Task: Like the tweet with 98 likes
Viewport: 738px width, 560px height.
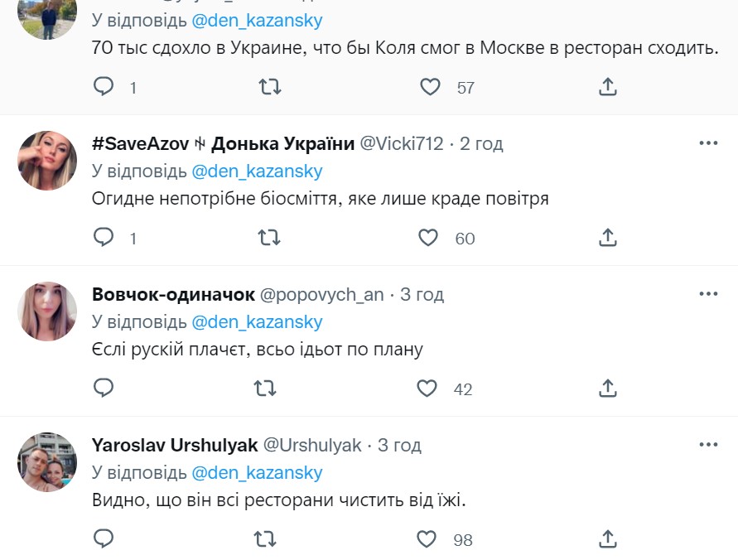Action: click(x=427, y=539)
